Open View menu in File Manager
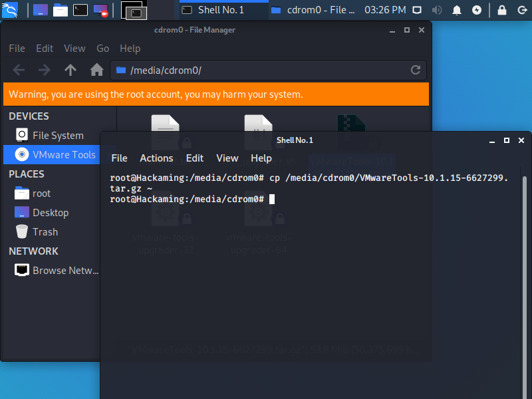The width and height of the screenshot is (532, 399). [74, 49]
